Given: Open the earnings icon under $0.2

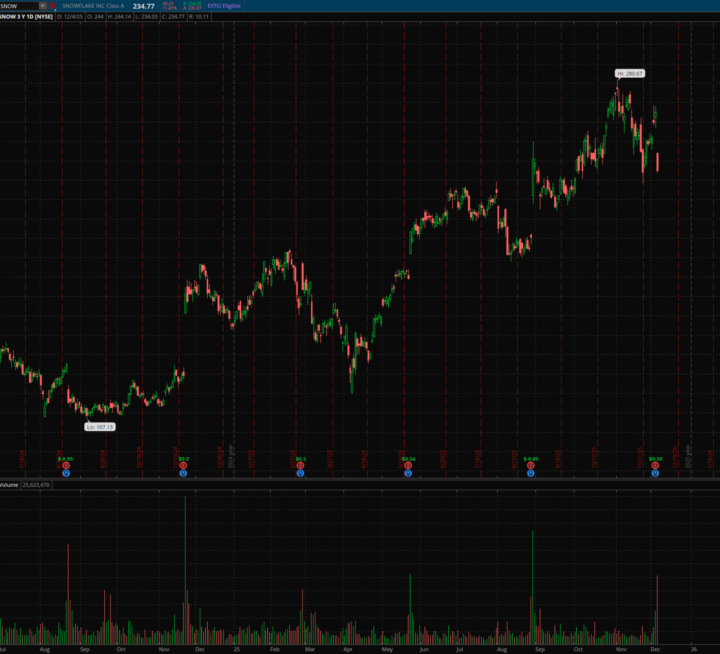Looking at the screenshot, I should coord(183,466).
